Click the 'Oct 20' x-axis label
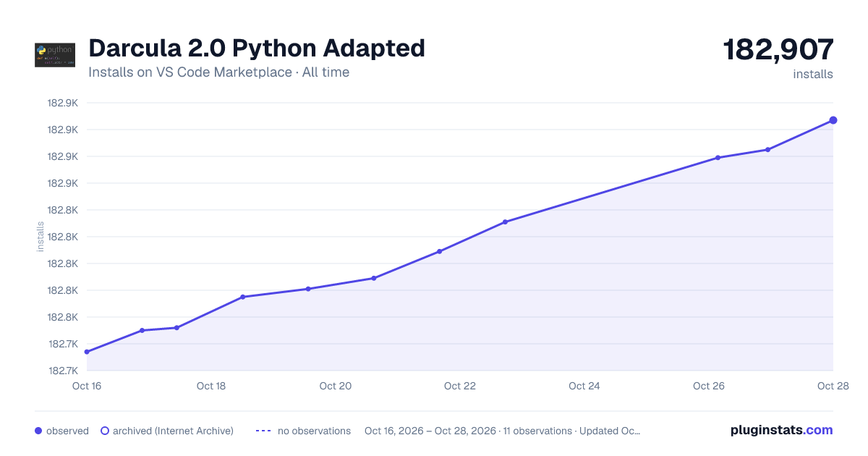The width and height of the screenshot is (868, 456). click(x=336, y=386)
